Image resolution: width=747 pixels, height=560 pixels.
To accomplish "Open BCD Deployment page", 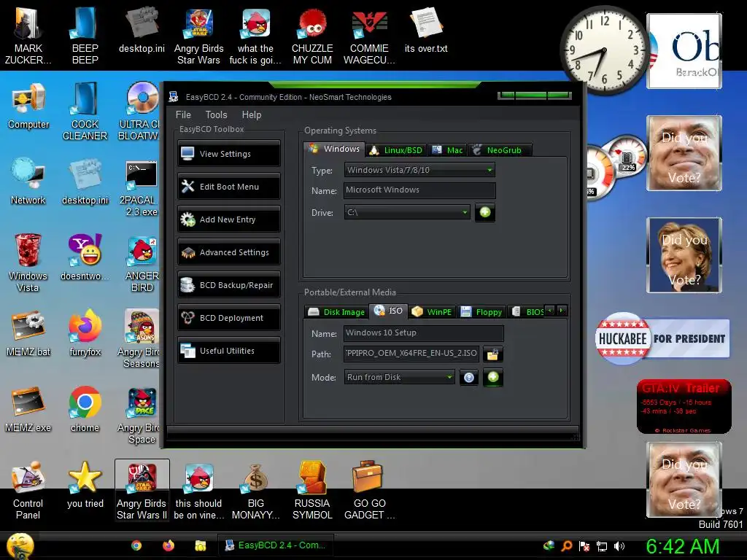I will pyautogui.click(x=228, y=318).
